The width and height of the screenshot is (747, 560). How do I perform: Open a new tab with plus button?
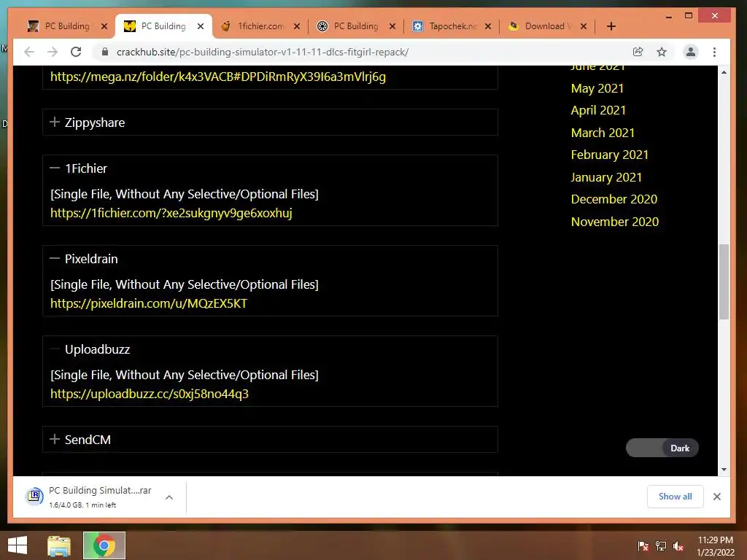pyautogui.click(x=611, y=26)
